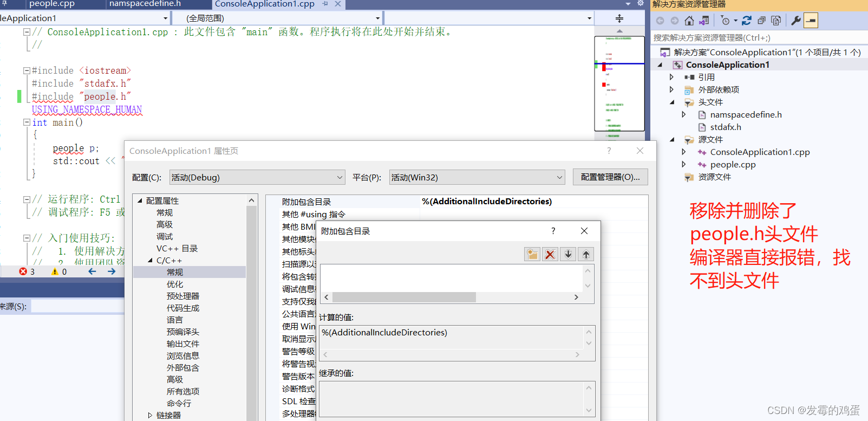Move line down in include directories dialog
Screen dimensions: 868x421
[568, 254]
